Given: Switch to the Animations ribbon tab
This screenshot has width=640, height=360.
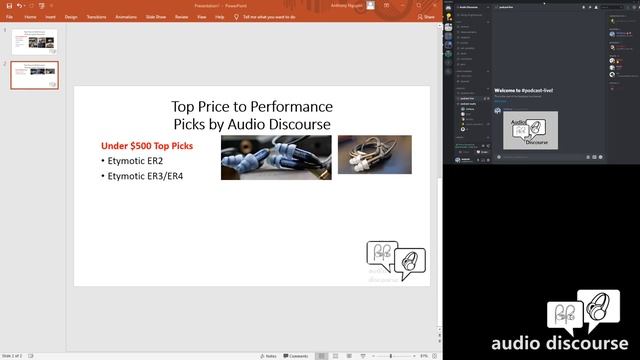Looking at the screenshot, I should pyautogui.click(x=126, y=17).
